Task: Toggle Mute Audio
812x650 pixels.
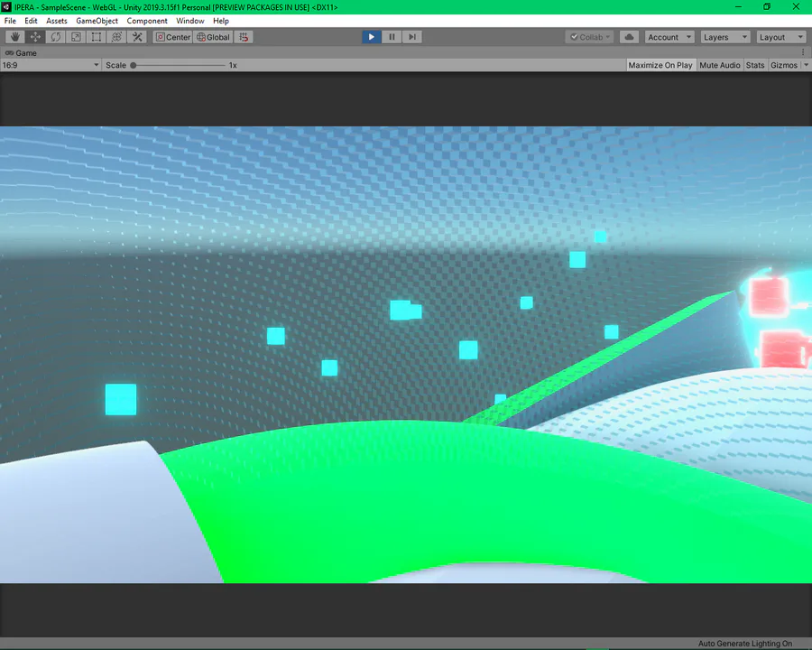Action: (719, 65)
